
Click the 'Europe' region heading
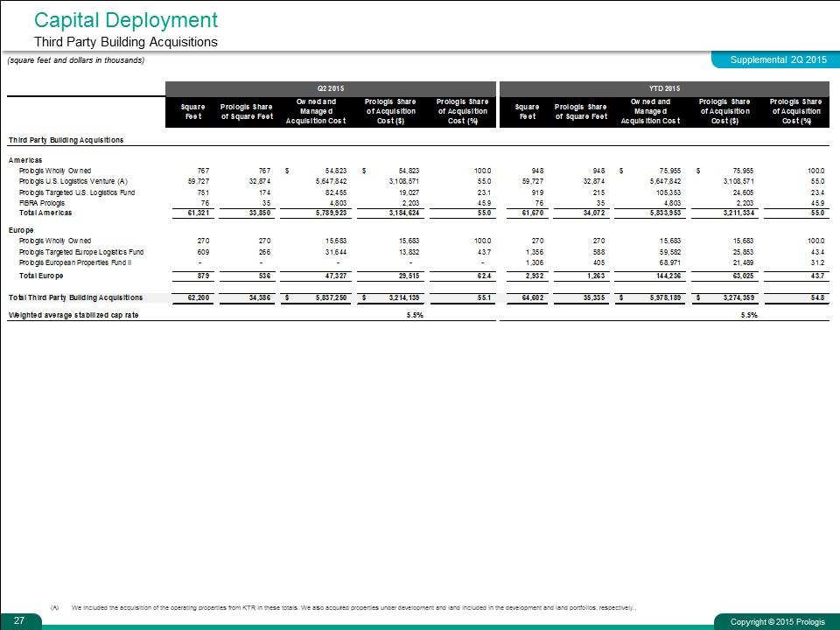21,230
